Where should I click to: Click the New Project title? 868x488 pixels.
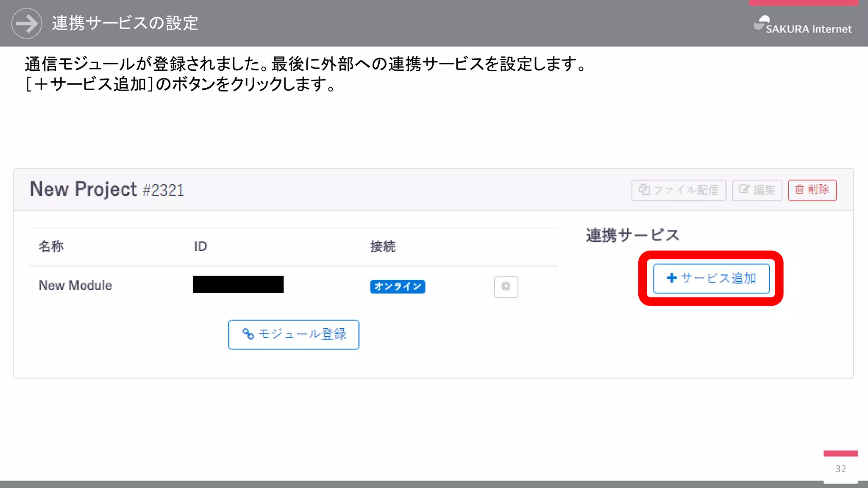83,189
